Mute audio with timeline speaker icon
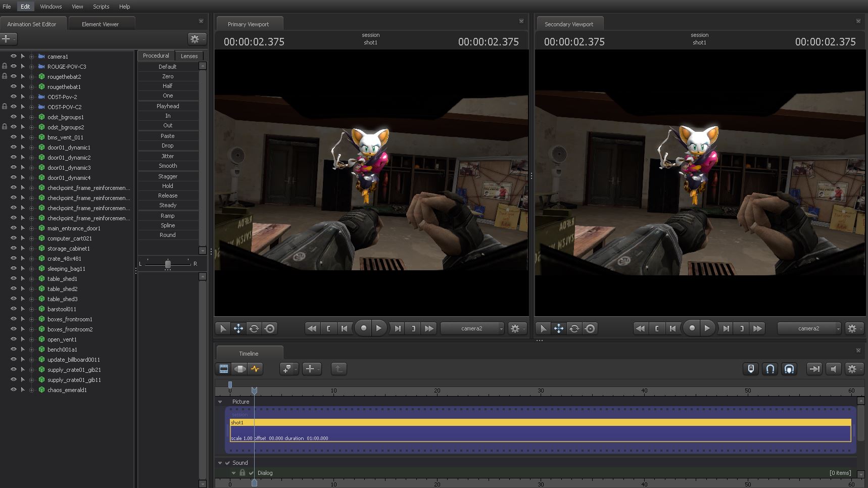The height and width of the screenshot is (488, 868). (x=833, y=369)
